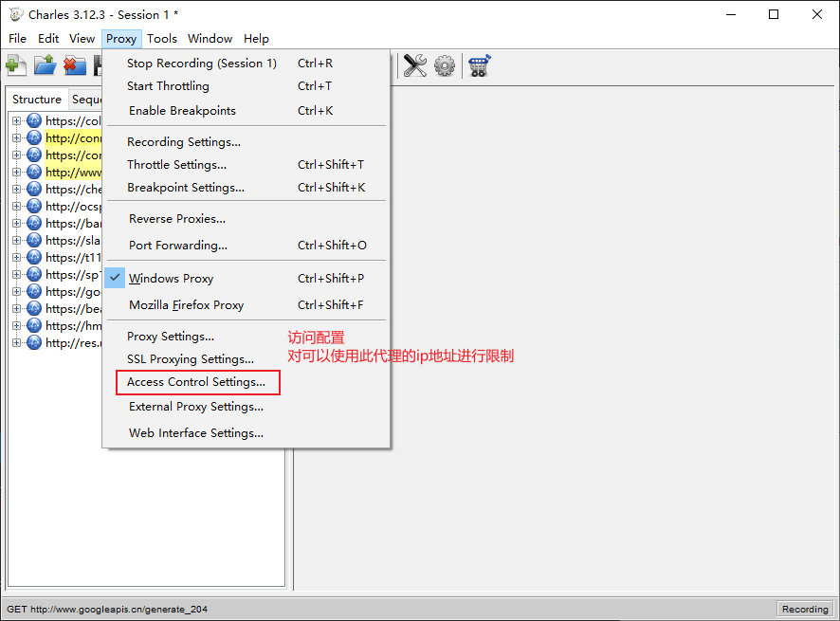Screen dimensions: 840x621
Task: Select the https://t11 tree row text
Action: coord(73,258)
